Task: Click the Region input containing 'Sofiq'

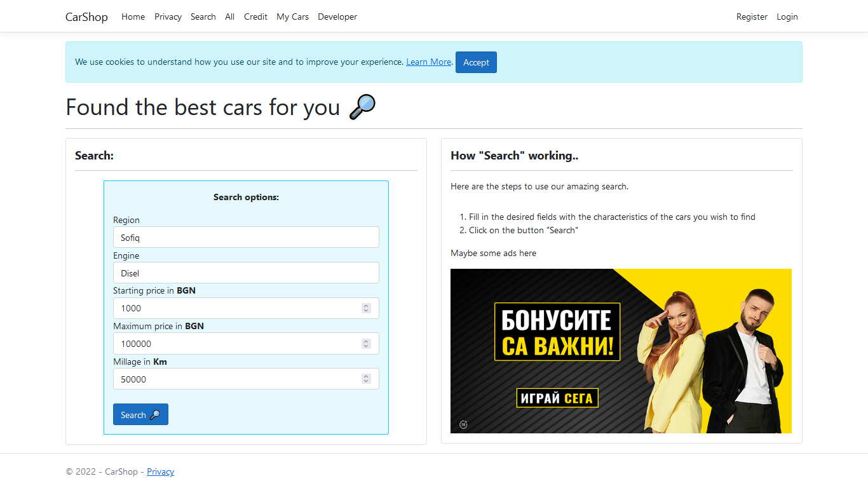Action: pos(246,237)
